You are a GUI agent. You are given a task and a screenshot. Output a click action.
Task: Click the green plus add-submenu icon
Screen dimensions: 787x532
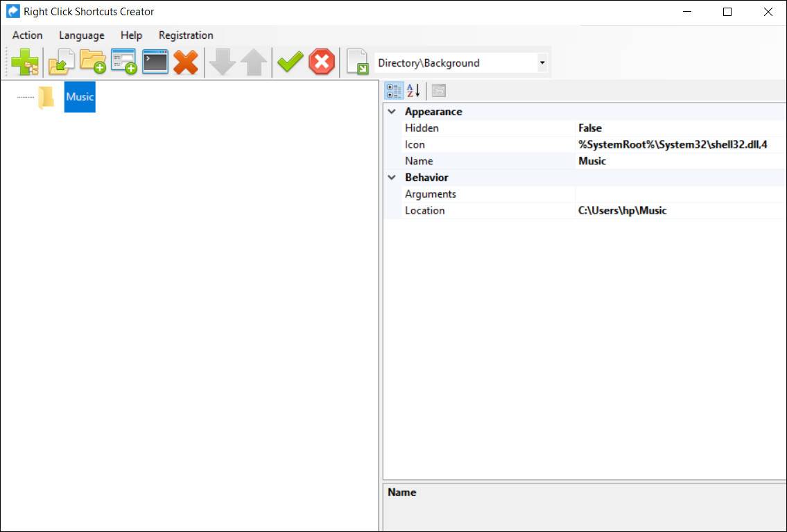25,62
